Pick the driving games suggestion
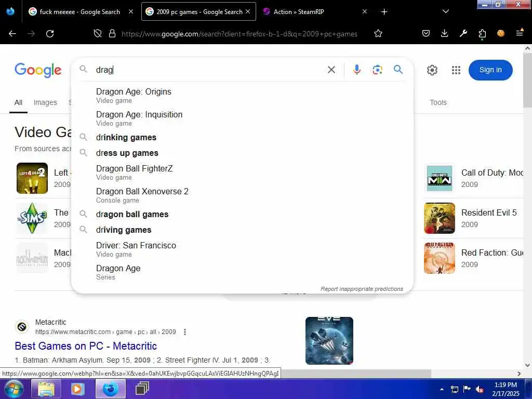The height and width of the screenshot is (399, 532). (x=242, y=230)
